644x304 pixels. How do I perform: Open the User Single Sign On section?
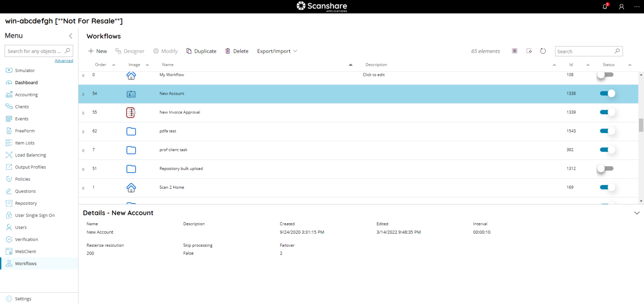pos(35,215)
